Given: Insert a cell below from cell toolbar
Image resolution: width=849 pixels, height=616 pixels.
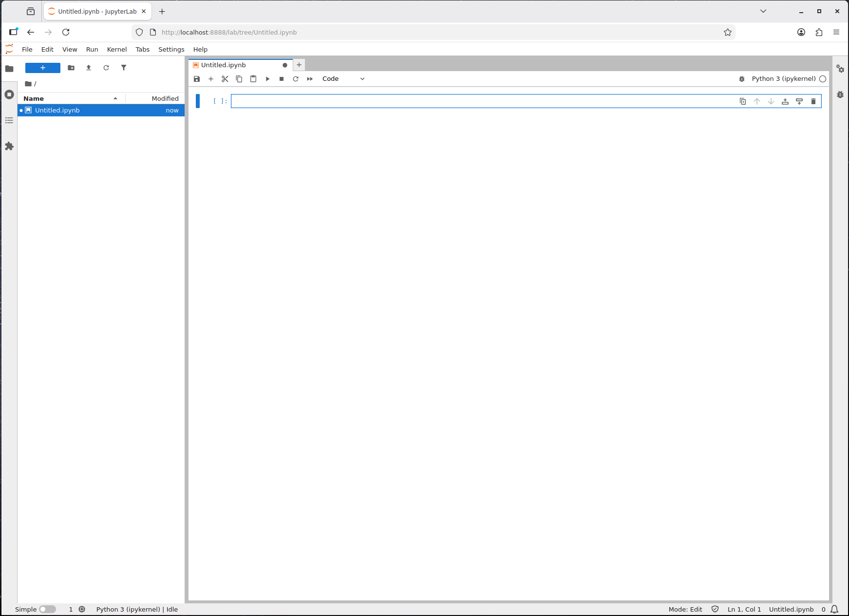Looking at the screenshot, I should click(799, 101).
